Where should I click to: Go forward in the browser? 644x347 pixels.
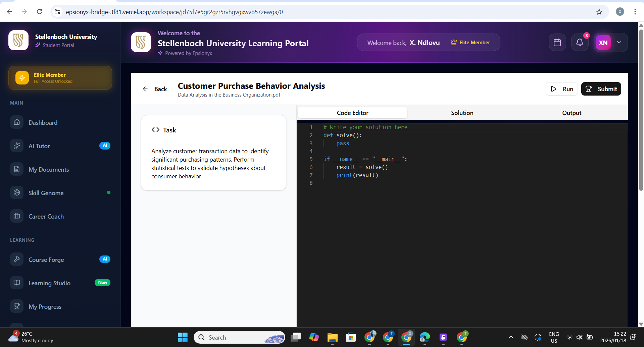24,12
